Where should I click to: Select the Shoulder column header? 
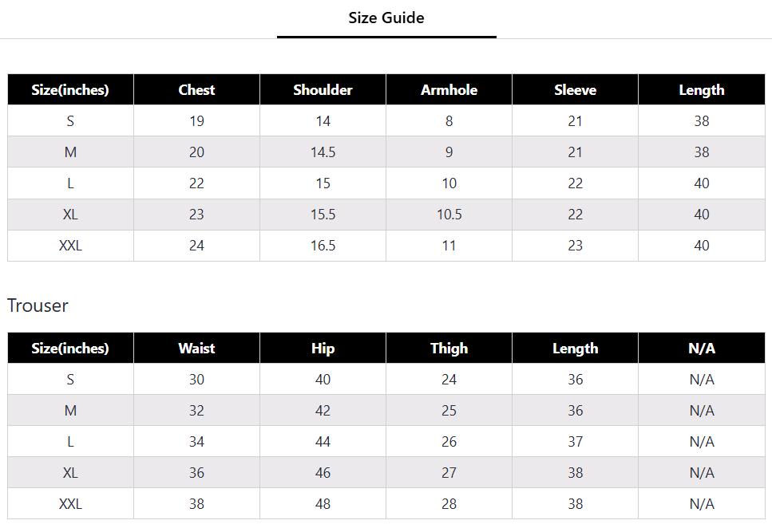click(323, 89)
